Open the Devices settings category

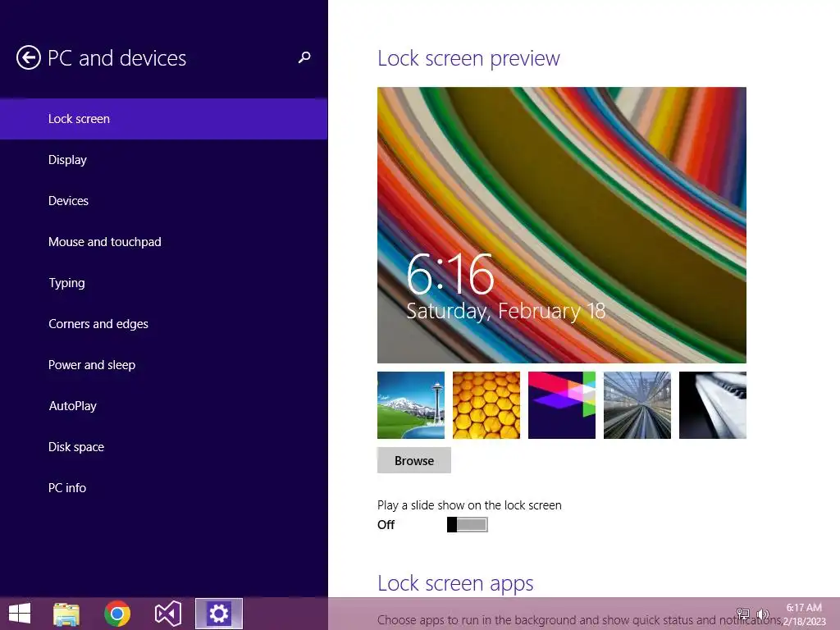(x=163, y=201)
